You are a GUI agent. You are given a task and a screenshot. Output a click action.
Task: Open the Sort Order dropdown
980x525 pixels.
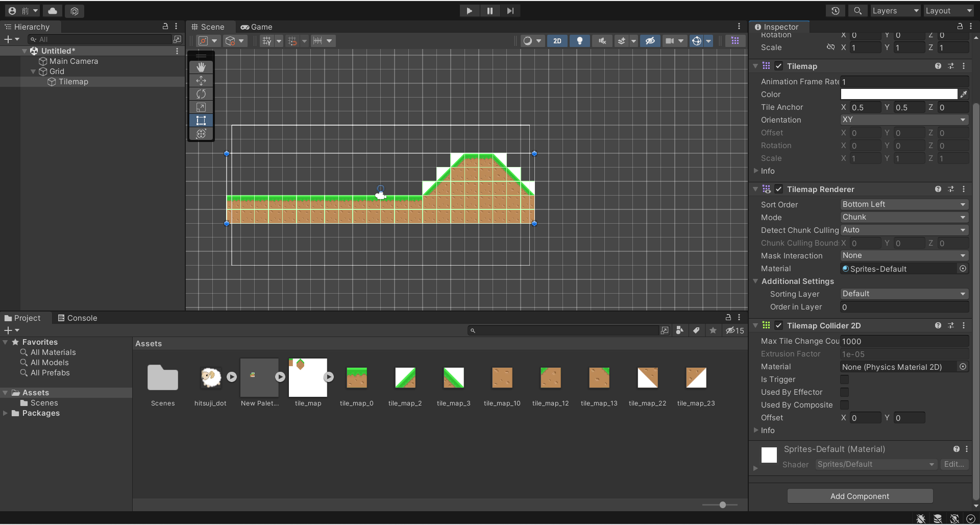903,204
